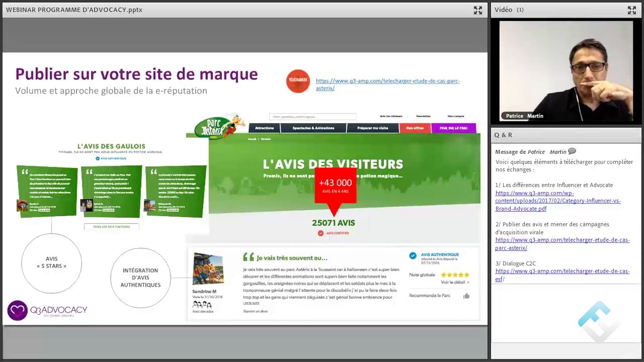Expand the Vidéo pod to full screen
Viewport: 644px width, 362px height.
[631, 10]
